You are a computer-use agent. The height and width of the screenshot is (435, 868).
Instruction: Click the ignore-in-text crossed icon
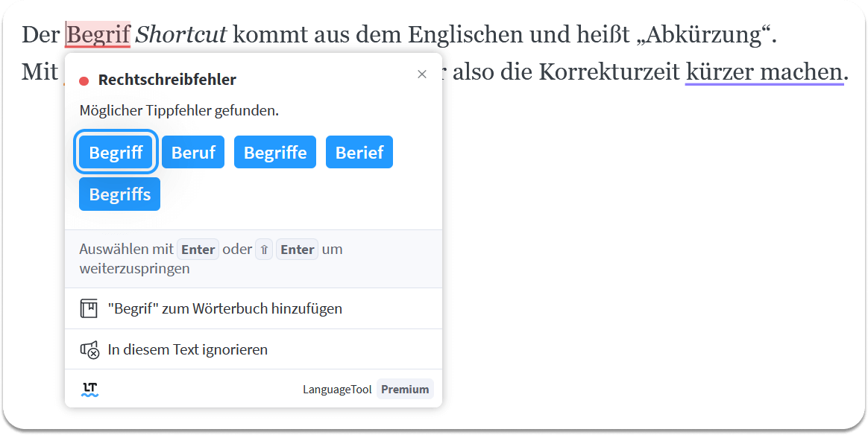tap(89, 350)
